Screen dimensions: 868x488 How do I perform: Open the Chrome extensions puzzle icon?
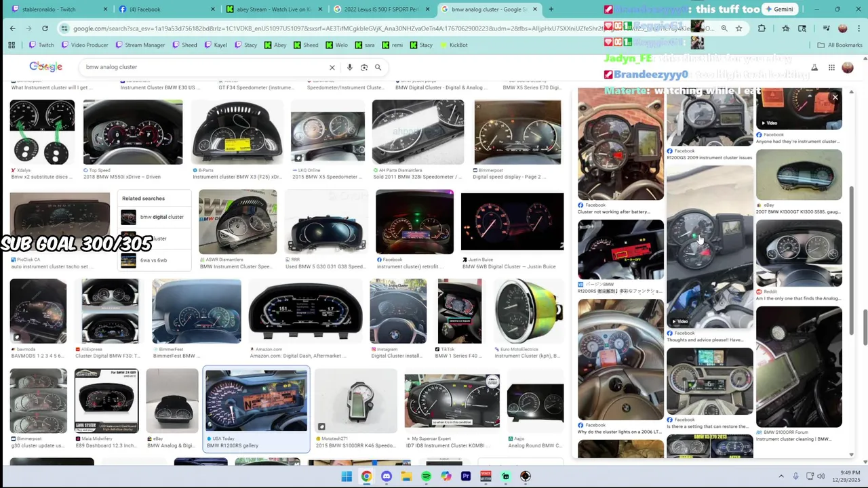762,28
